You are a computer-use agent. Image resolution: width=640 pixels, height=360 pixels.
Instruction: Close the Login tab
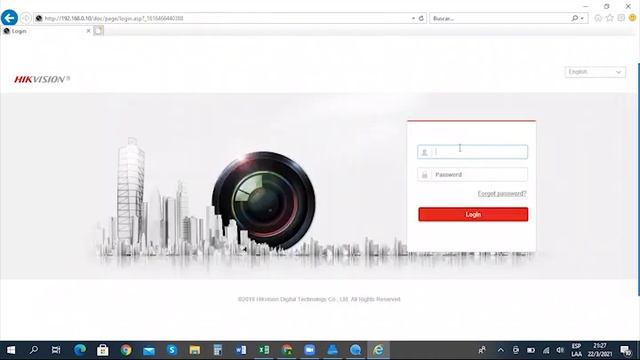[x=88, y=31]
